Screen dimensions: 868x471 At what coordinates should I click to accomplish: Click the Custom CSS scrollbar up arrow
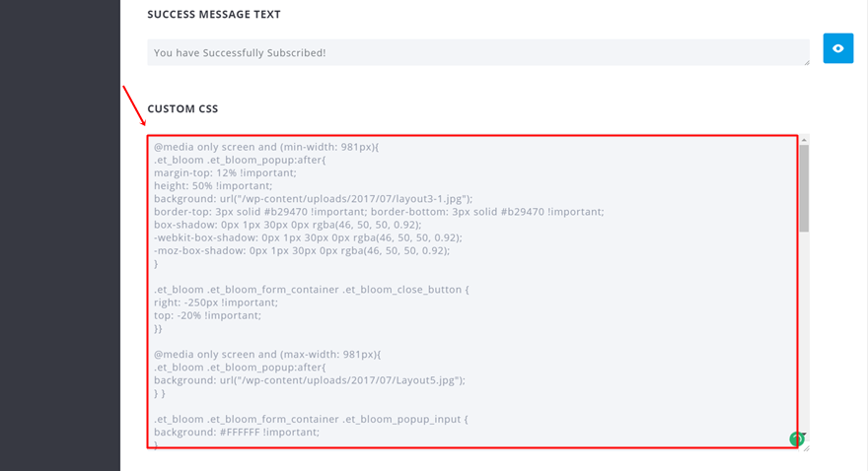805,140
